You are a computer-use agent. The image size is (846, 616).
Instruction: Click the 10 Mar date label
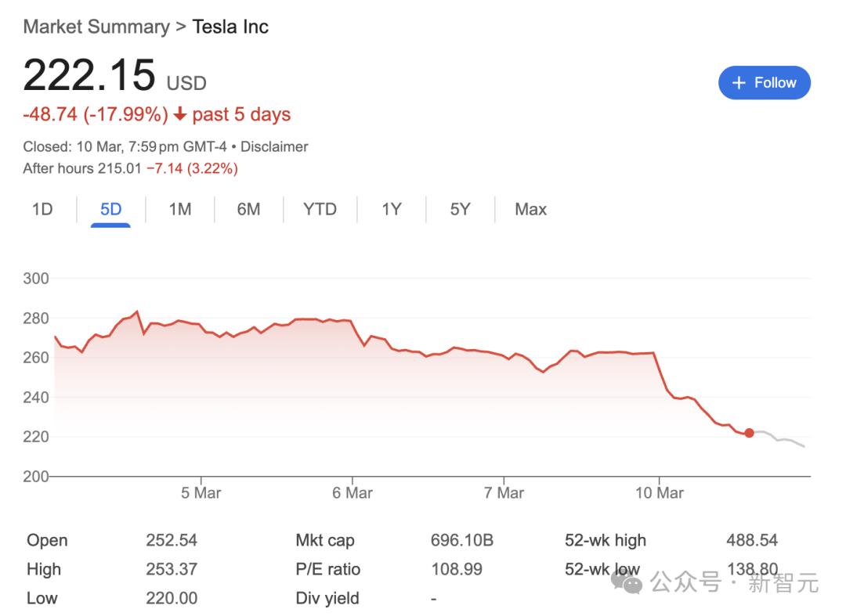pyautogui.click(x=659, y=493)
